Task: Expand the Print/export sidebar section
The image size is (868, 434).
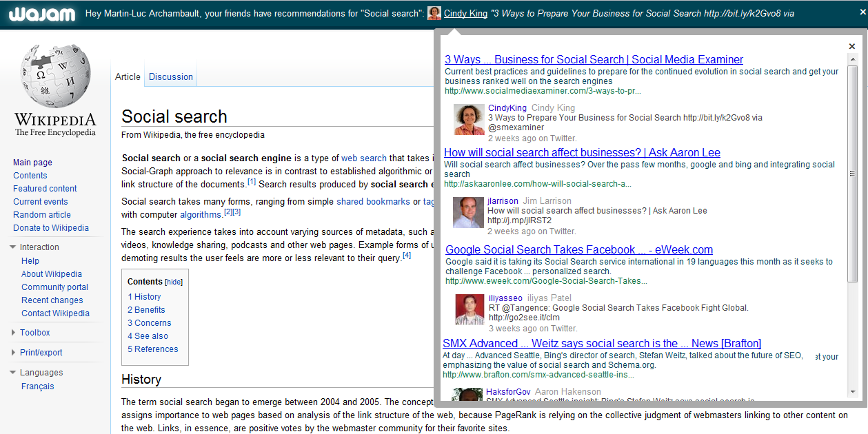Action: tap(13, 353)
